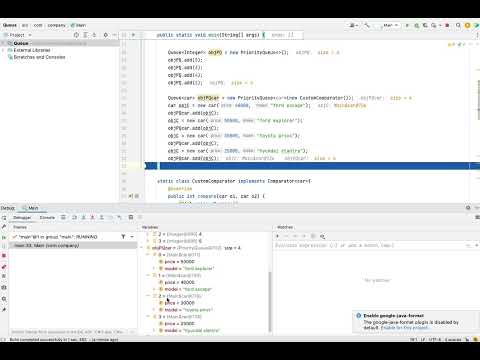Click the Resume Program icon in debug sidebar
This screenshot has height=360, width=480.
pos(4,237)
